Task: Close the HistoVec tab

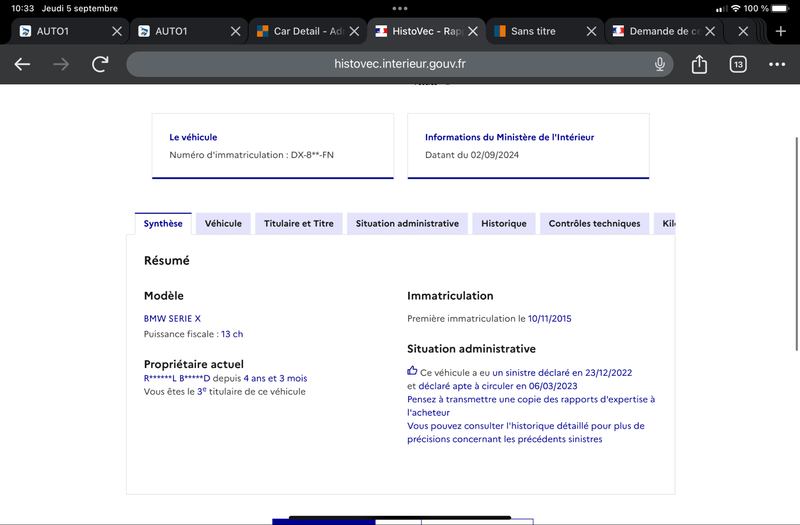Action: [473, 31]
